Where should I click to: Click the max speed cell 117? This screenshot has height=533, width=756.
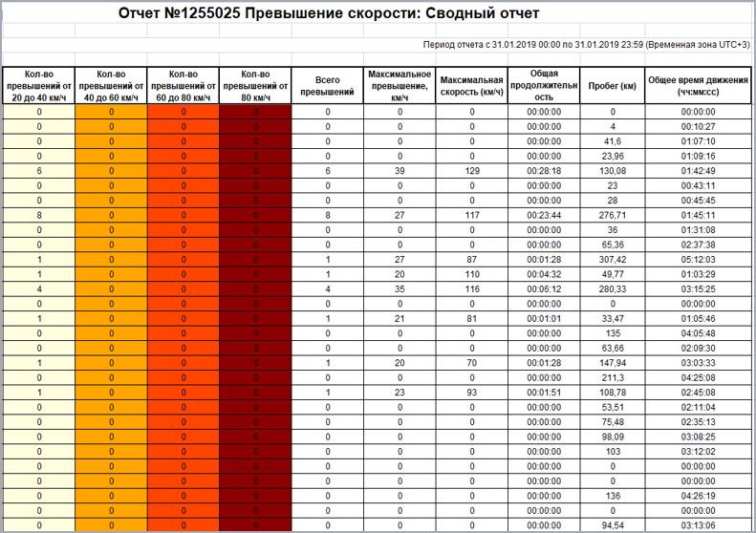471,216
